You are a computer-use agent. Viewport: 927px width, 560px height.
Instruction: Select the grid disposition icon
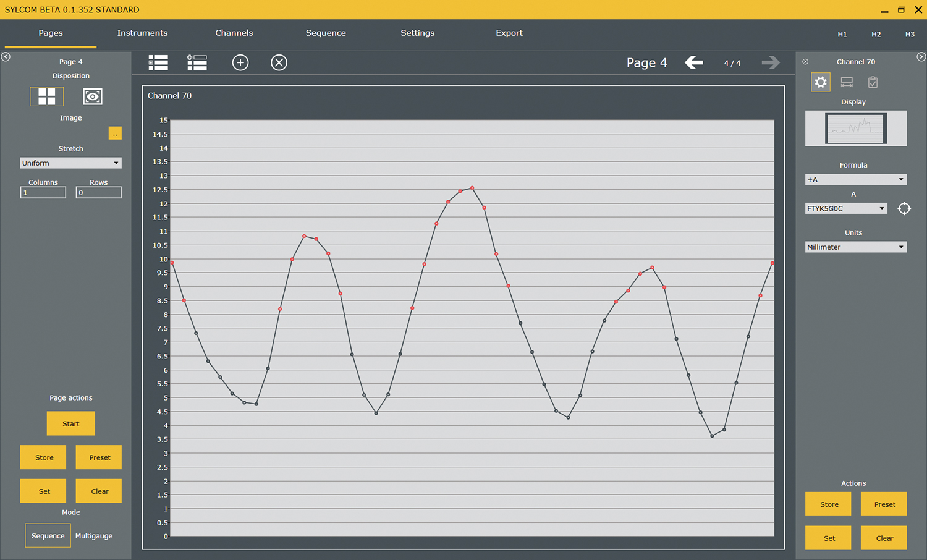point(47,96)
